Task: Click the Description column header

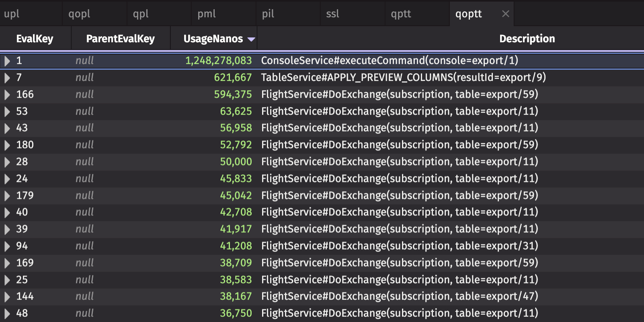Action: tap(527, 39)
